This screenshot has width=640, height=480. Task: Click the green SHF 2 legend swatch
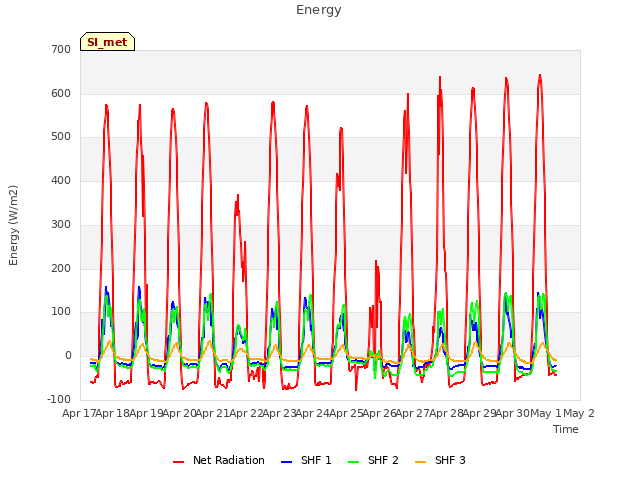point(353,462)
